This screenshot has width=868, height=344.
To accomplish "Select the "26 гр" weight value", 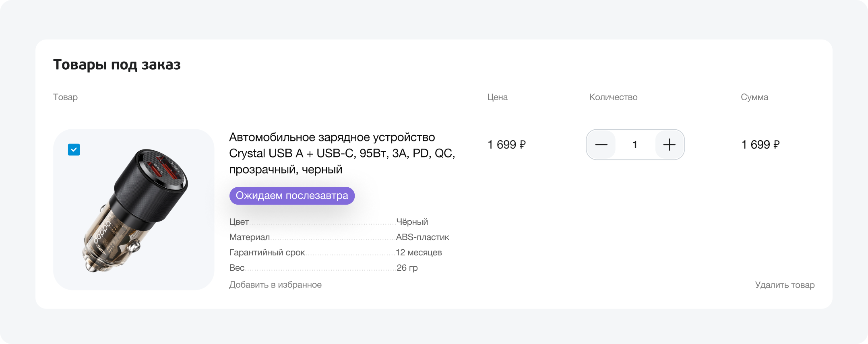I will (407, 268).
